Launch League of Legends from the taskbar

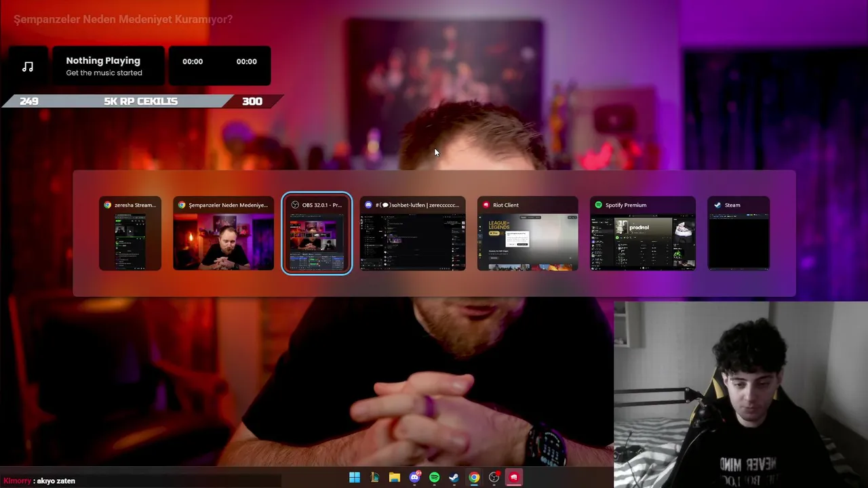[x=374, y=478]
